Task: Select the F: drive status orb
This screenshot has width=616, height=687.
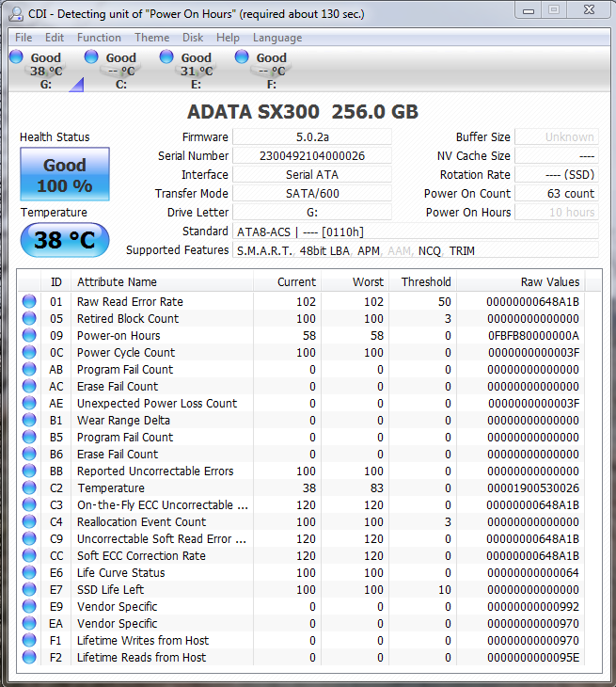Action: pyautogui.click(x=242, y=57)
